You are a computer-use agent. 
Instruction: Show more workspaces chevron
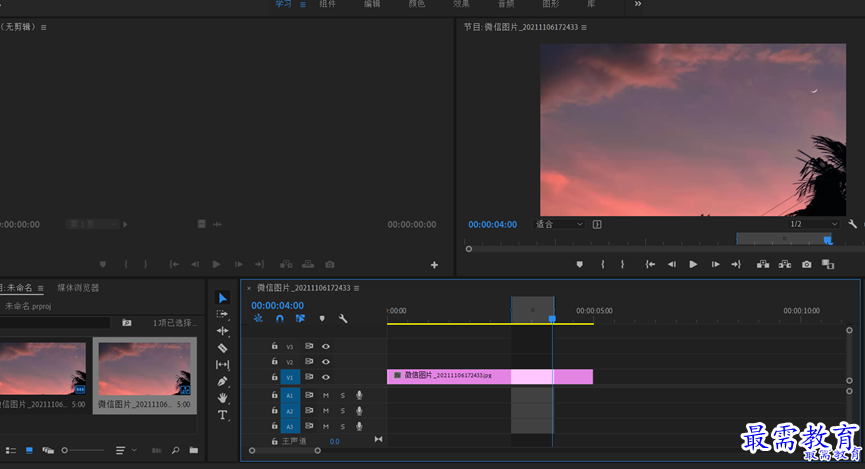coord(638,4)
